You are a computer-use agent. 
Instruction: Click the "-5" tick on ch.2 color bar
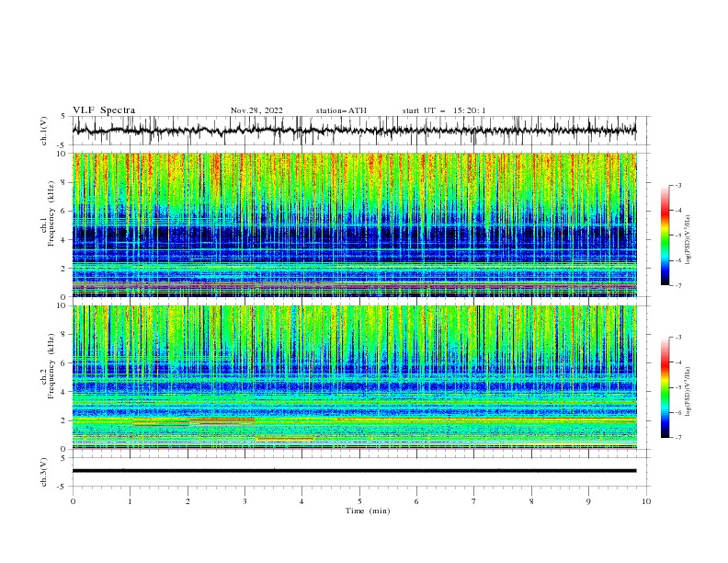point(677,387)
